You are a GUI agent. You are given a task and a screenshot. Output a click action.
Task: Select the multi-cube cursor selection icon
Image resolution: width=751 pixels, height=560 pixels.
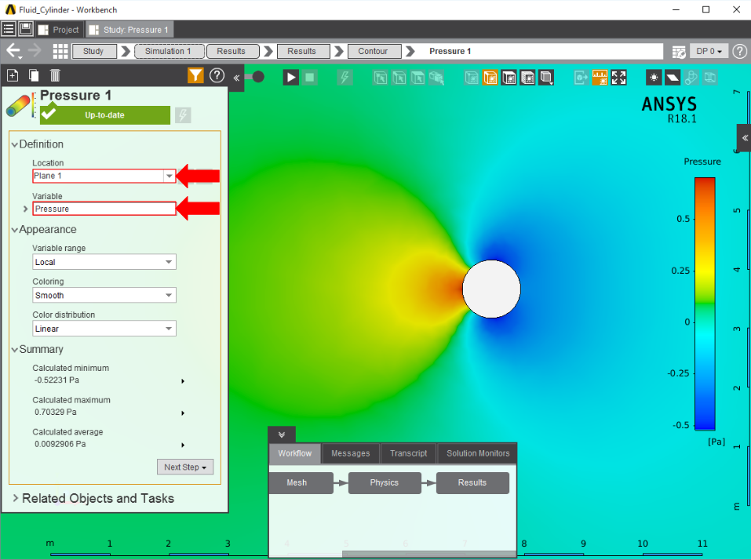coord(436,78)
